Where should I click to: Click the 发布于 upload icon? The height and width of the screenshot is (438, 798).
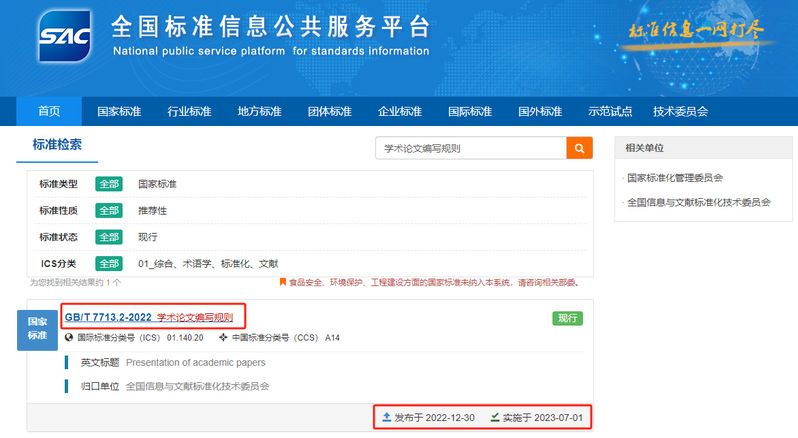click(387, 416)
